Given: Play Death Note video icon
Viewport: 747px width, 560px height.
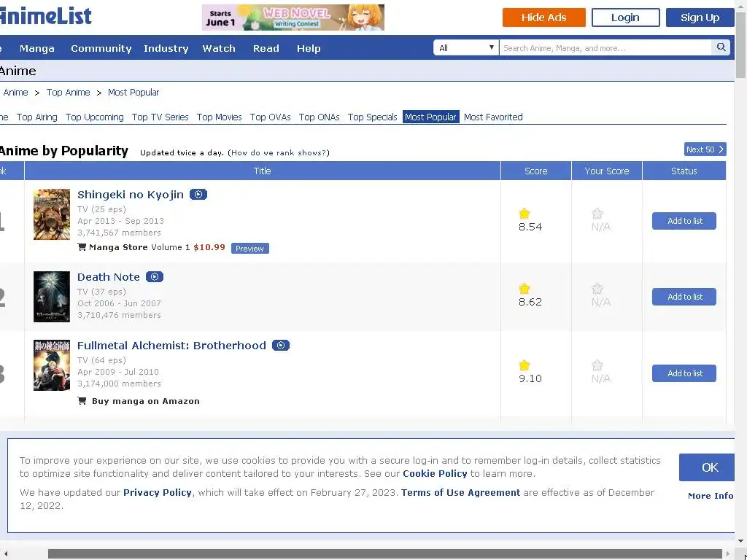Looking at the screenshot, I should pyautogui.click(x=155, y=276).
